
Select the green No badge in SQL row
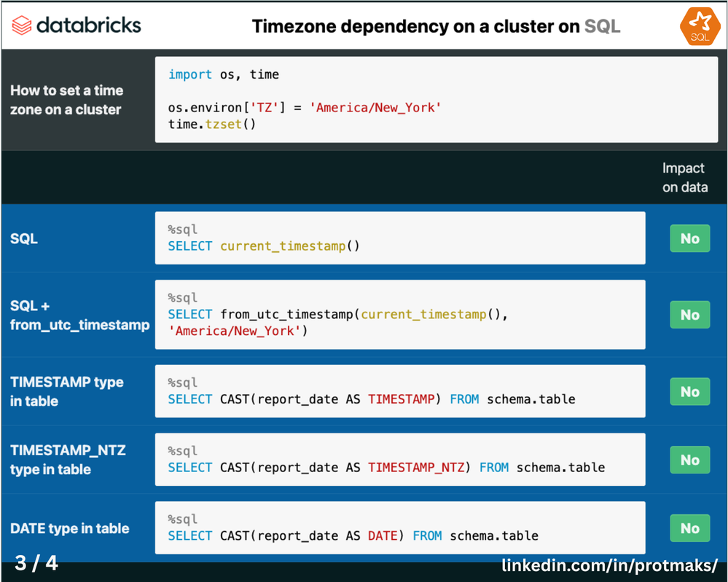coord(689,238)
